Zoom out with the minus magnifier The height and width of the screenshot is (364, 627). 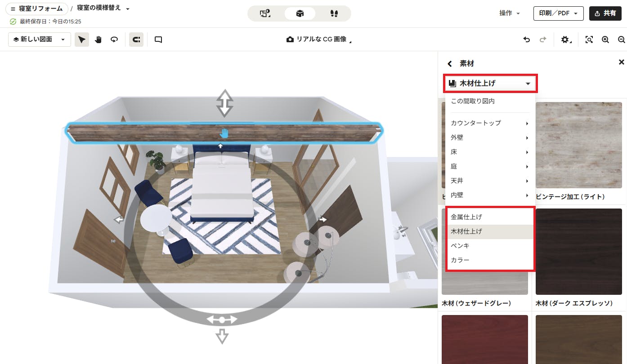tap(622, 40)
